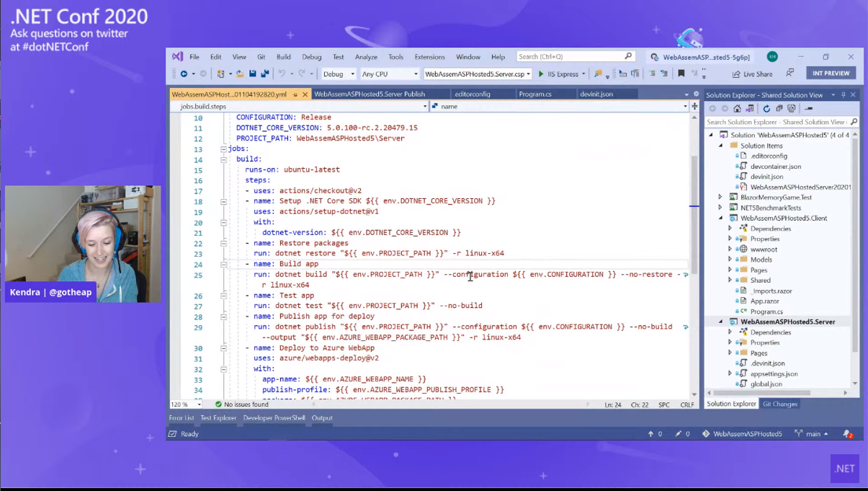This screenshot has width=868, height=491.
Task: Open the File menu
Action: pos(194,56)
